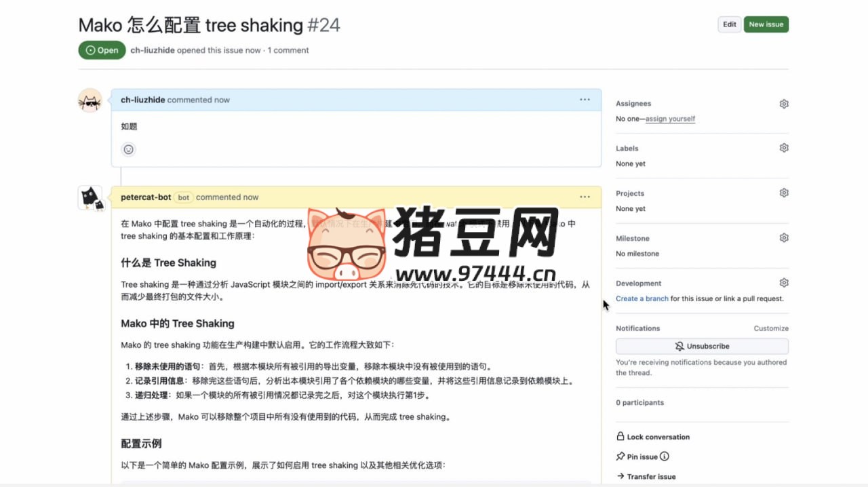Lock the conversation

(652, 437)
